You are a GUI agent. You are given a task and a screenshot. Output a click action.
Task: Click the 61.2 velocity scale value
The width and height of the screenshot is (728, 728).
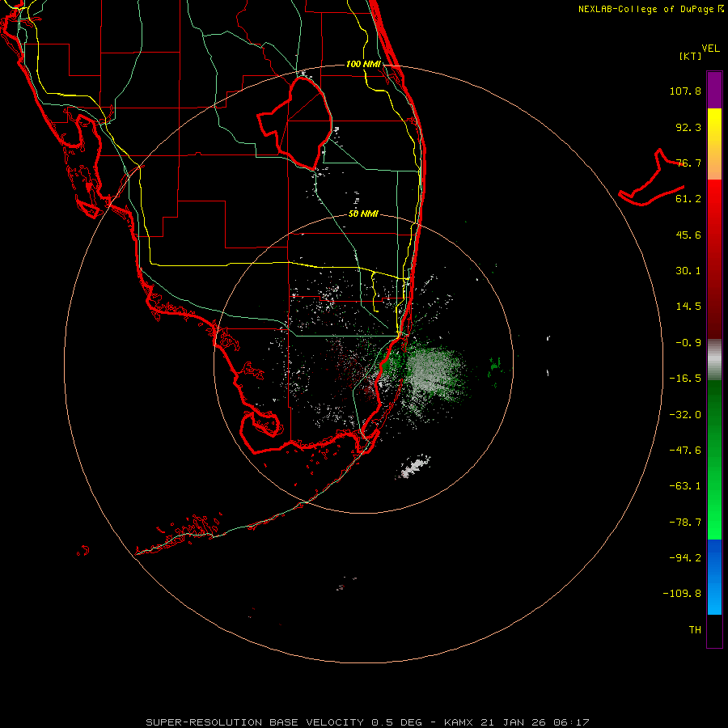(x=688, y=199)
